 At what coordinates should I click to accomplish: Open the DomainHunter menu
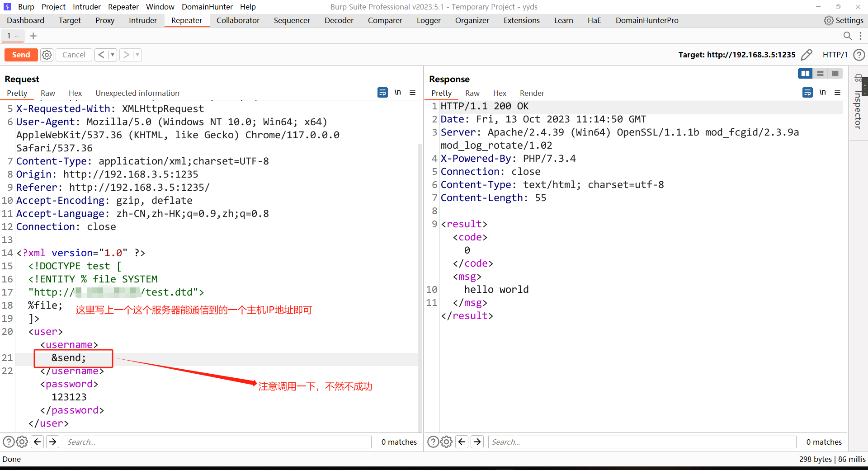coord(207,7)
